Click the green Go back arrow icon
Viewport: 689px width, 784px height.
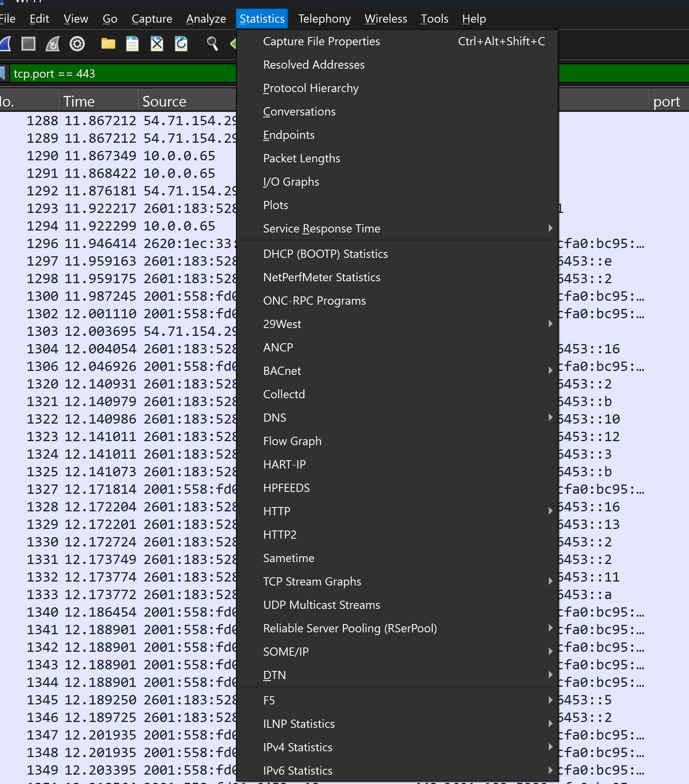[233, 44]
